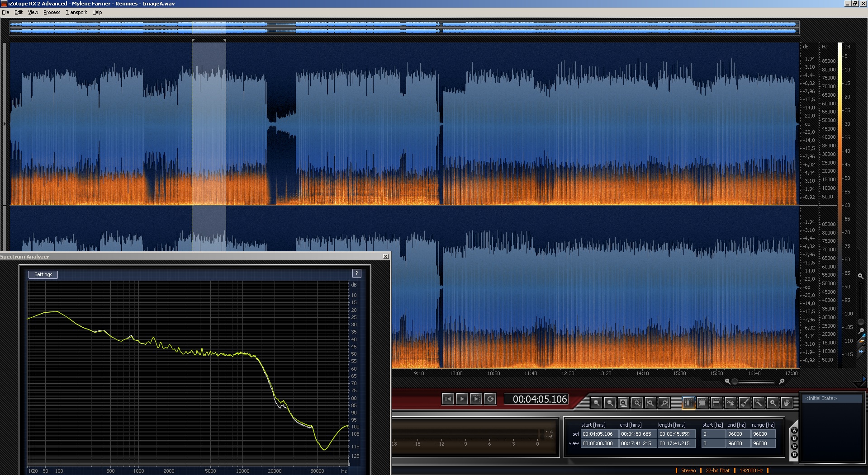This screenshot has height=475, width=868.
Task: Select the lasso selection tool
Action: click(730, 403)
